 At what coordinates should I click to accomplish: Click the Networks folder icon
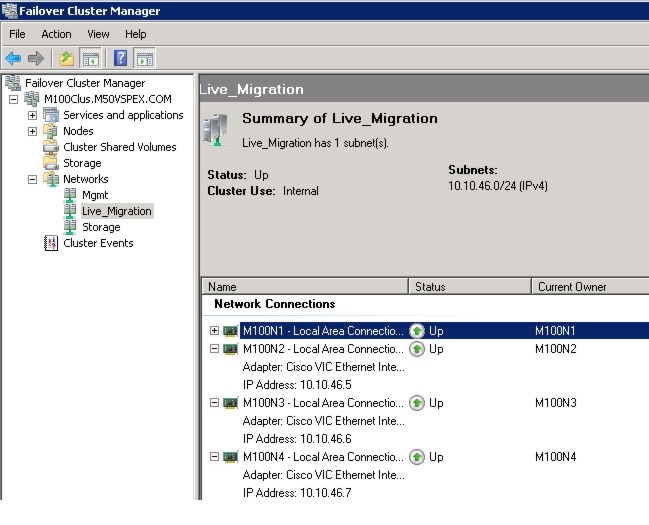tap(51, 179)
